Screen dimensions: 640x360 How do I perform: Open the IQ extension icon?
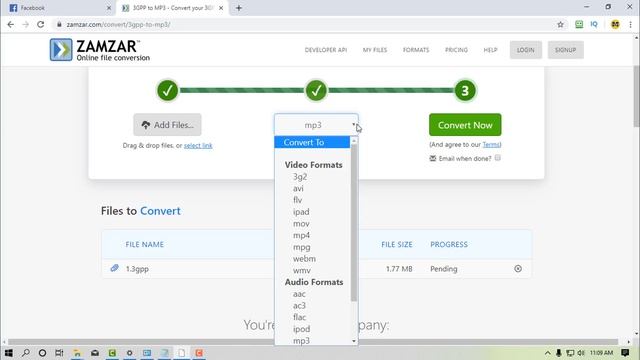[594, 24]
